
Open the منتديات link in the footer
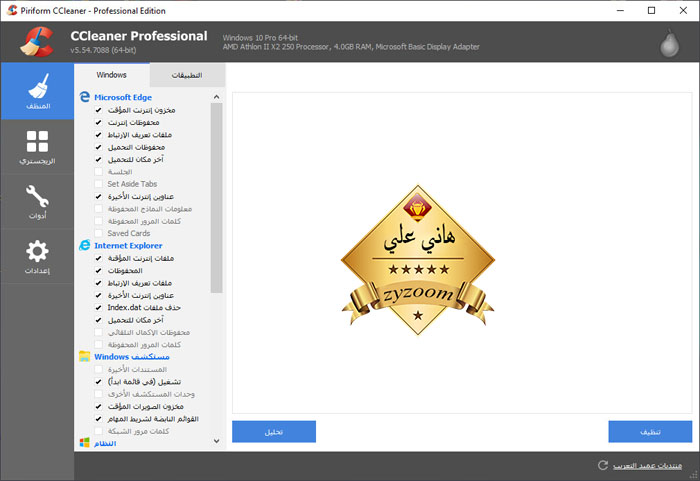pos(647,466)
